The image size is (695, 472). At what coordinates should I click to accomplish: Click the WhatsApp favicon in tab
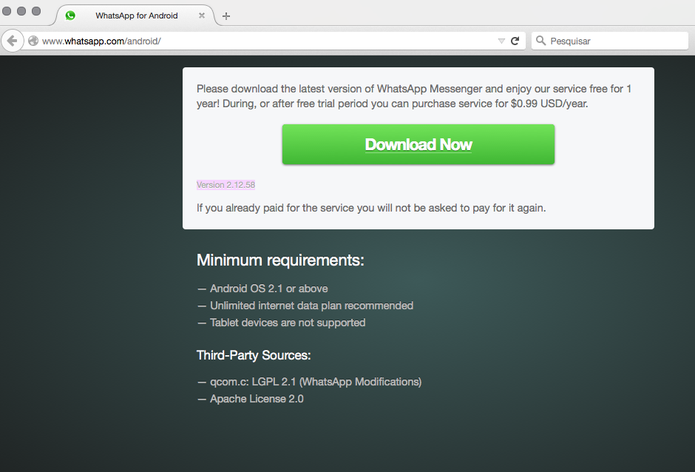tap(70, 16)
